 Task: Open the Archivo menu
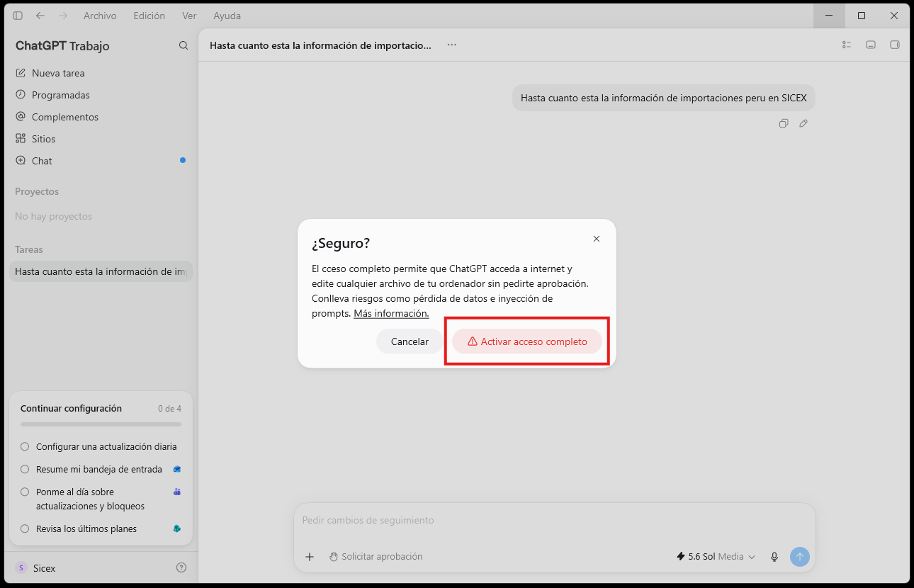pyautogui.click(x=100, y=16)
